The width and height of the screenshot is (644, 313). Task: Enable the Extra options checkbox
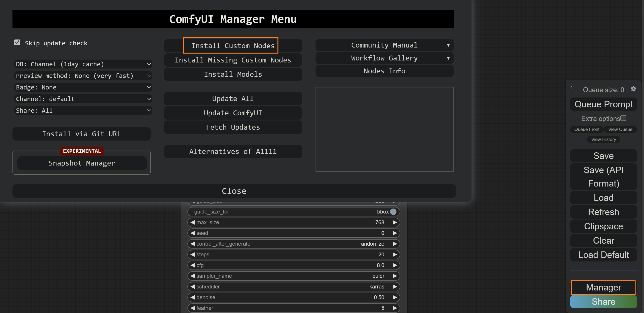click(623, 118)
